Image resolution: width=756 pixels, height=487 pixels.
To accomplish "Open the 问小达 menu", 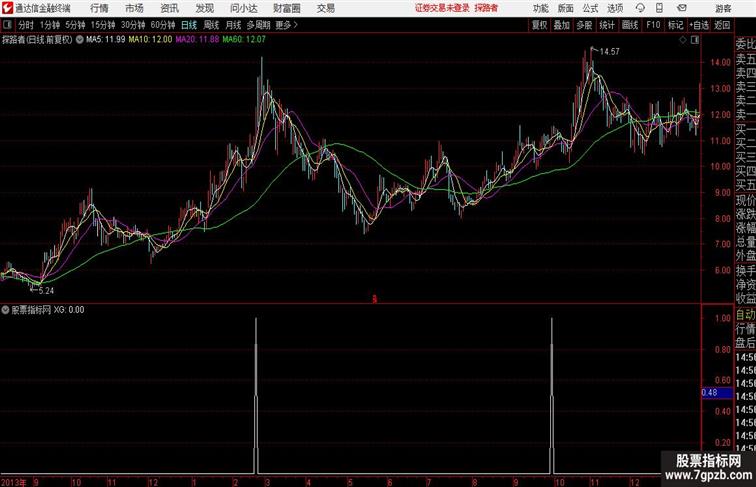I will [x=243, y=8].
